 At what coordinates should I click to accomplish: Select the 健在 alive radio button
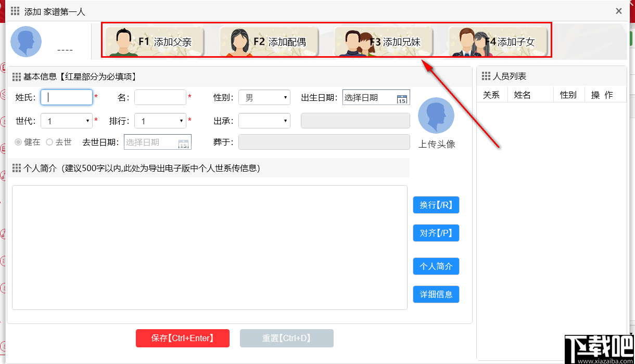tap(18, 142)
